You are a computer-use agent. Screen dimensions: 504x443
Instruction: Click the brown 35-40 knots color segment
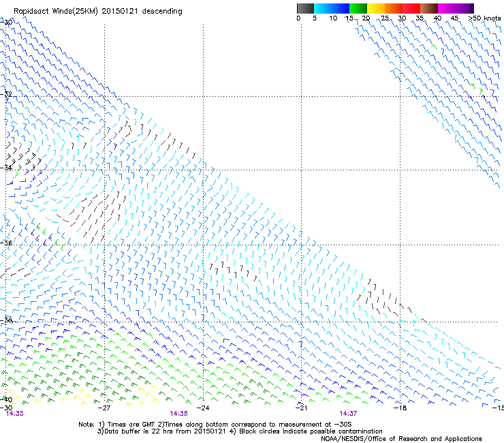tap(429, 8)
